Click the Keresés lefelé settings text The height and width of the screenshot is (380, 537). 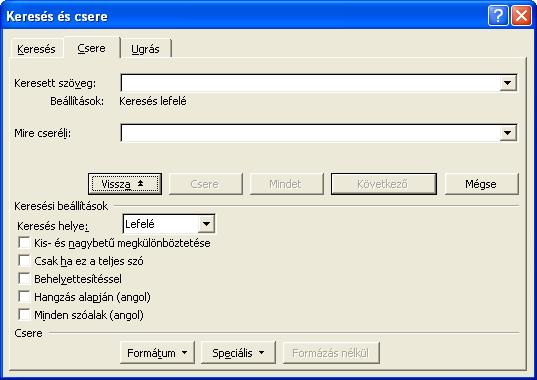pos(153,101)
